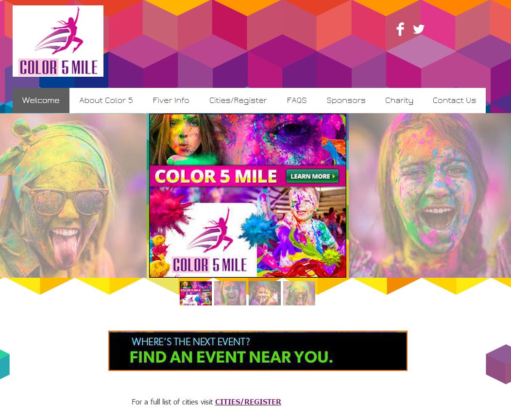Image resolution: width=511 pixels, height=420 pixels.
Task: Click the green Learn More button
Action: (x=312, y=176)
